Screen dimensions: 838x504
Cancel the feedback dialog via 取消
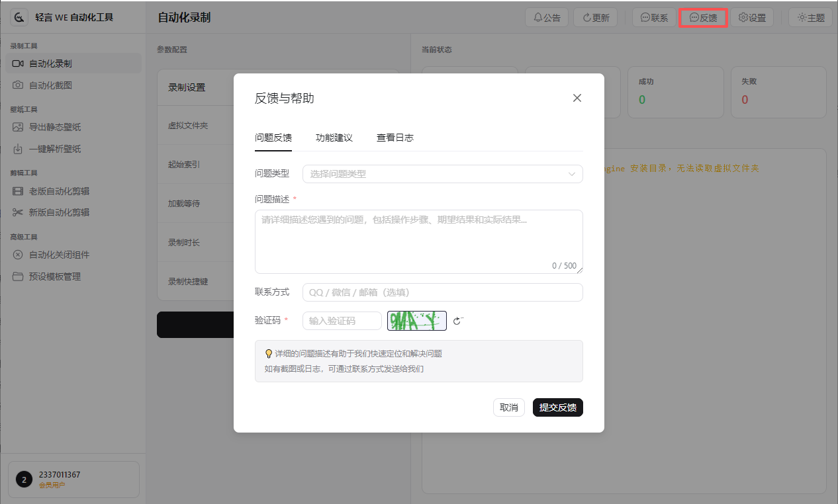click(508, 407)
